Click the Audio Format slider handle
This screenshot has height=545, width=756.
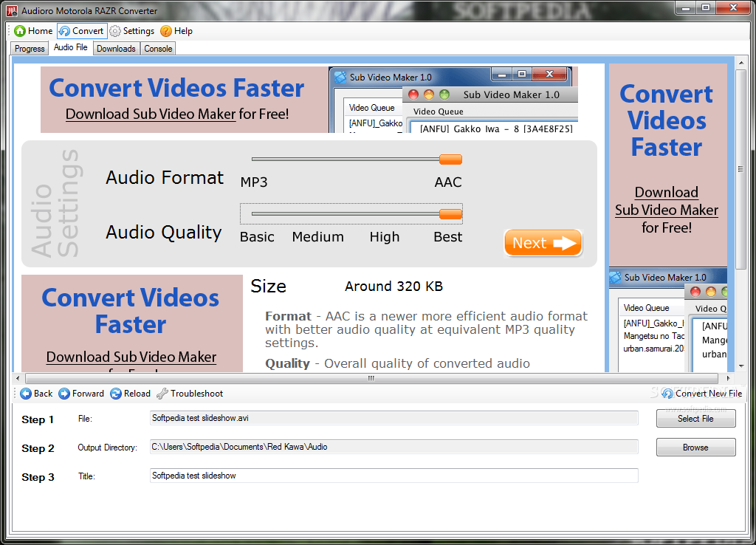(451, 160)
